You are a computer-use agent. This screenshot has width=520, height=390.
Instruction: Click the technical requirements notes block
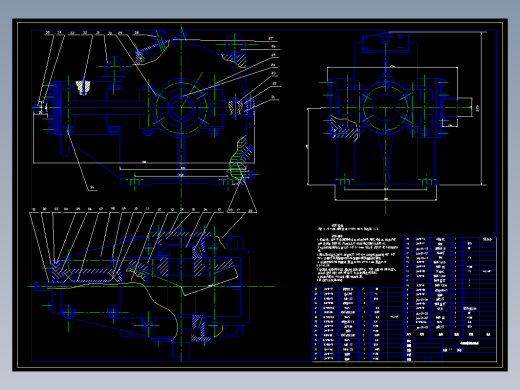point(357,253)
